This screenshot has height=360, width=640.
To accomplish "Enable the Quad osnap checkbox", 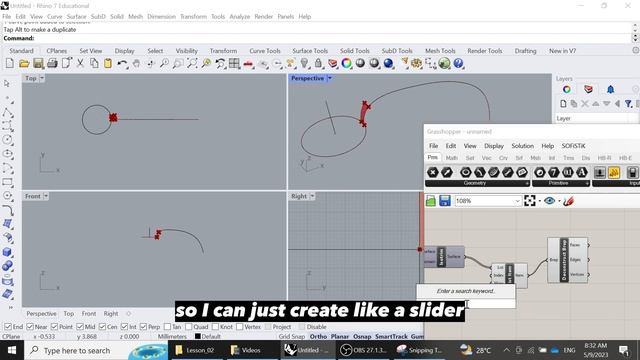I will [189, 327].
